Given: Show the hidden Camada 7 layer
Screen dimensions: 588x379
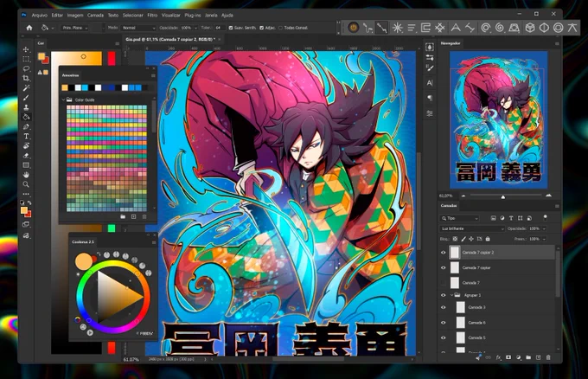Looking at the screenshot, I should 444,283.
